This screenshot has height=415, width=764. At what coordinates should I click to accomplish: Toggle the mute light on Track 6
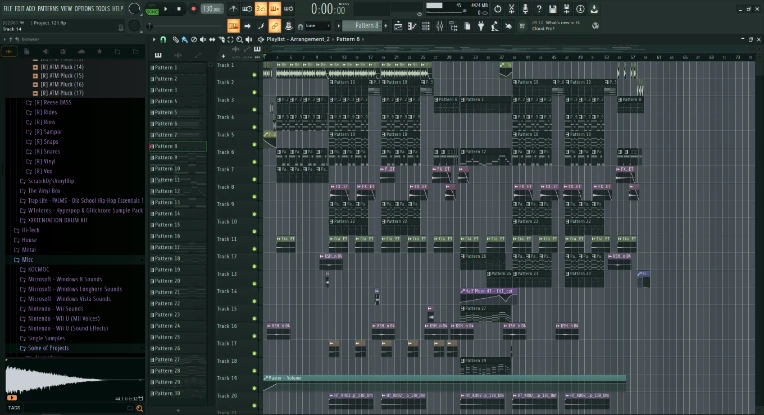click(x=255, y=152)
